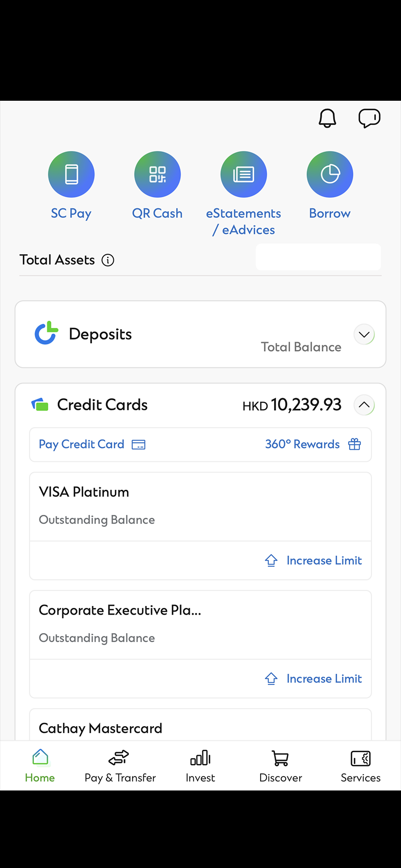The height and width of the screenshot is (868, 401).
Task: Open the Services tab
Action: (361, 766)
